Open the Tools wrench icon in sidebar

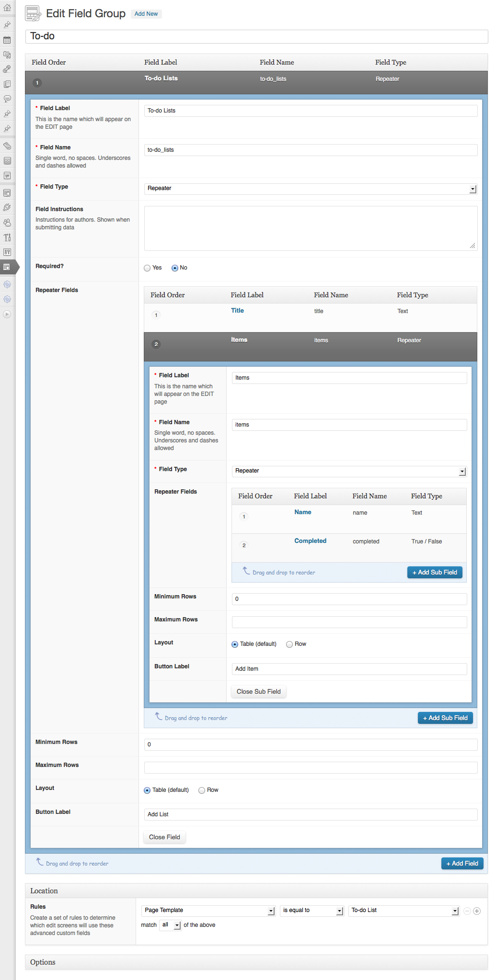7,237
